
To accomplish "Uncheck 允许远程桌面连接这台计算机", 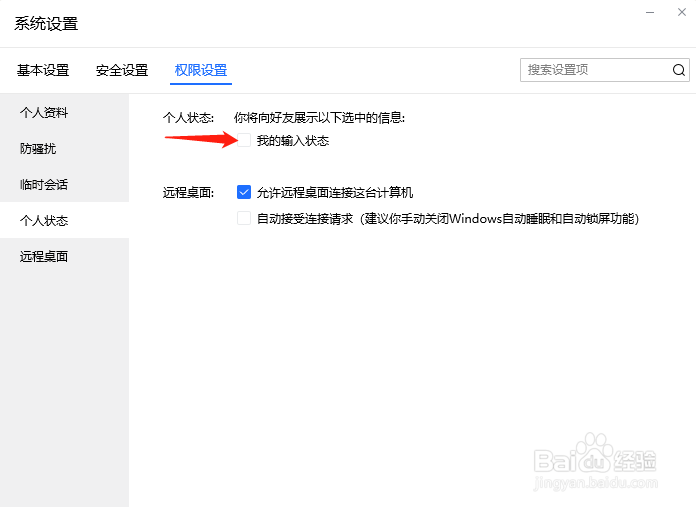I will (244, 192).
